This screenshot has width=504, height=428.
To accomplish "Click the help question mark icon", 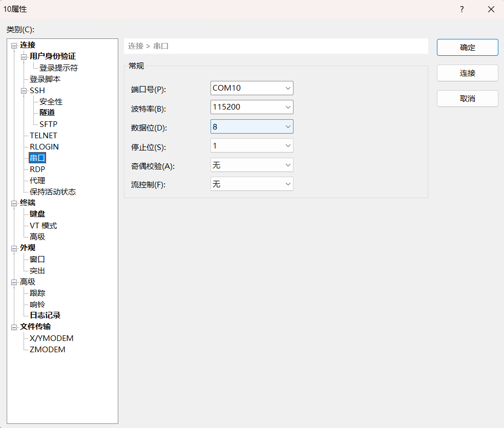I will point(461,9).
